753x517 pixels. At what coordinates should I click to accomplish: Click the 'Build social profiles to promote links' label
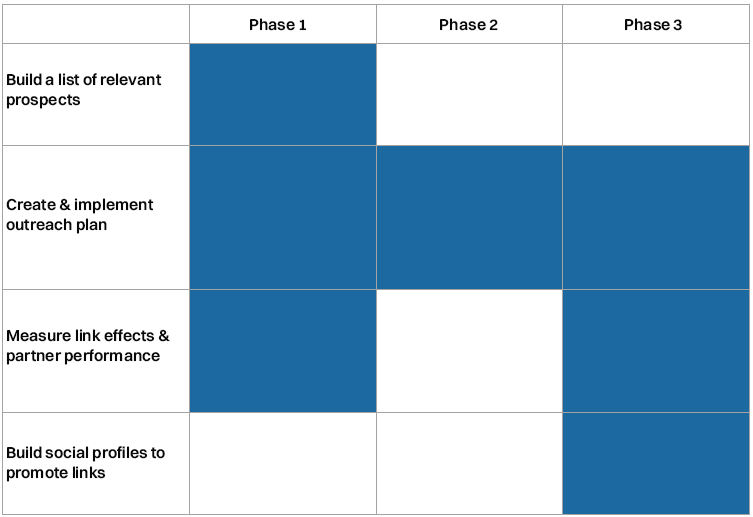[85, 463]
